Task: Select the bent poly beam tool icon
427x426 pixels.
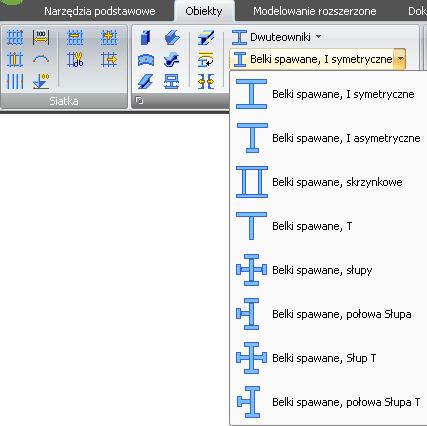Action: tap(172, 60)
